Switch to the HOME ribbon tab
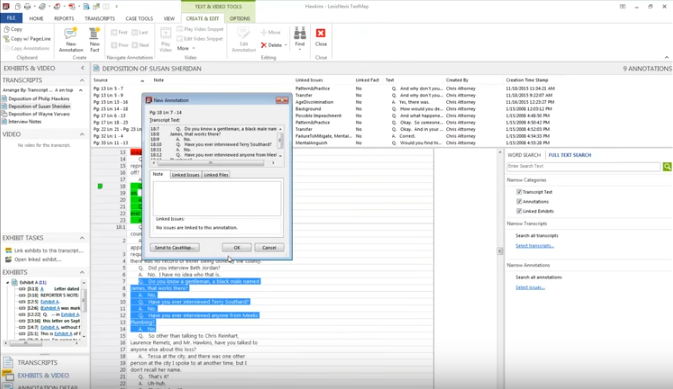 click(x=36, y=18)
